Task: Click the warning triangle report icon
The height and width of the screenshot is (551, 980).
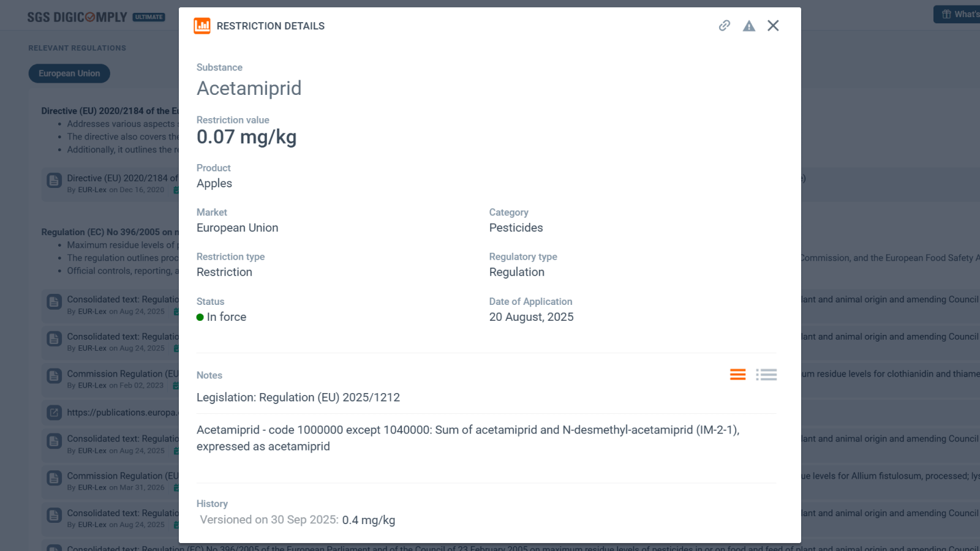Action: tap(748, 26)
